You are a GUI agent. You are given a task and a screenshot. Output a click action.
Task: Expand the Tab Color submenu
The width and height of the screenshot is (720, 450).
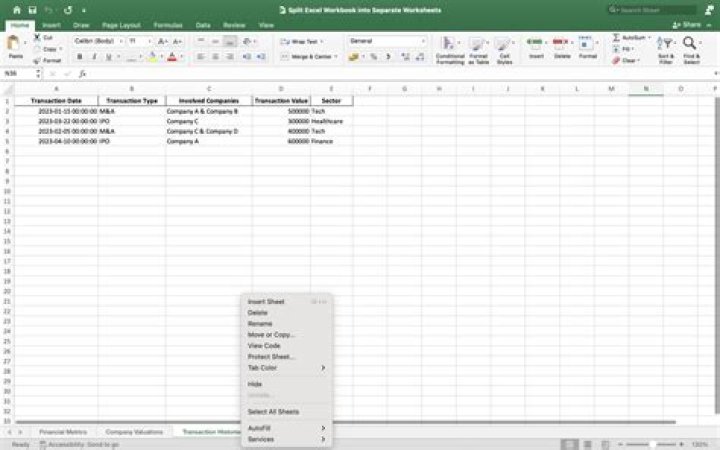click(x=286, y=368)
